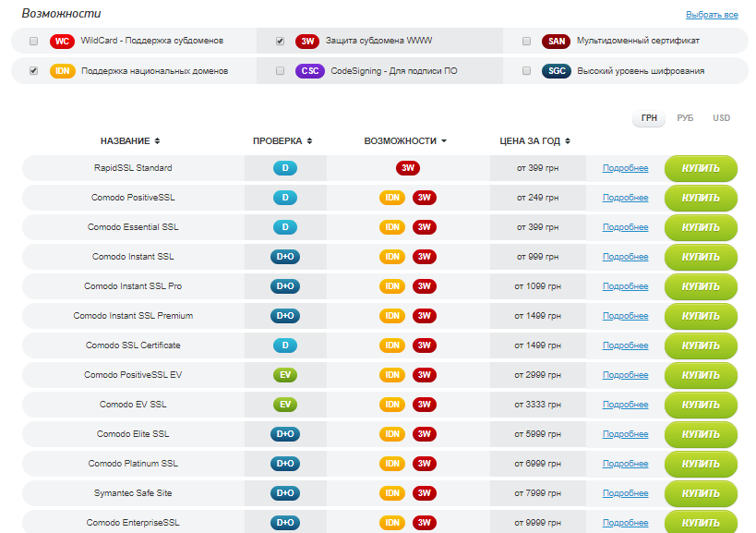Tick the multi-domain SAN certificate checkbox
Image resolution: width=756 pixels, height=533 pixels.
click(526, 41)
